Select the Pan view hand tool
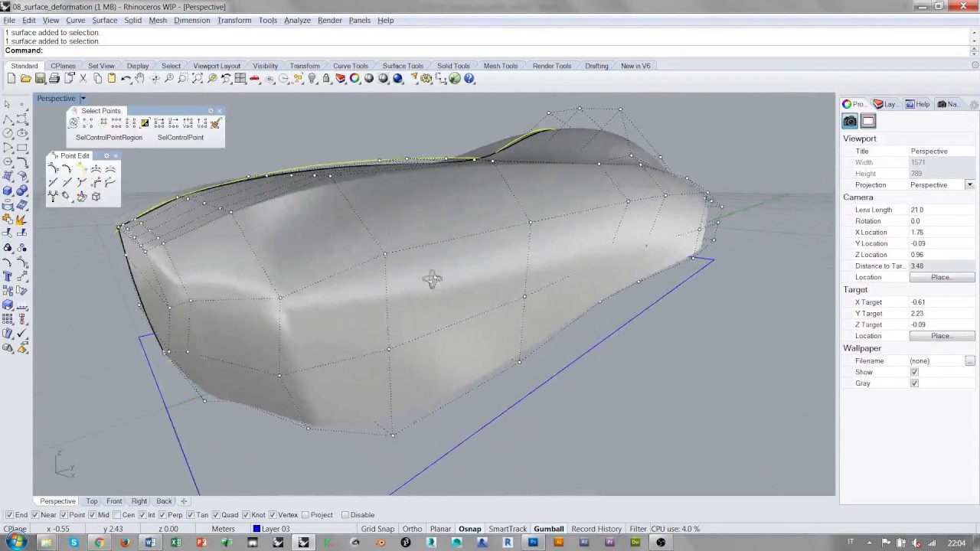Screen dimensions: 980x551 tap(140, 79)
